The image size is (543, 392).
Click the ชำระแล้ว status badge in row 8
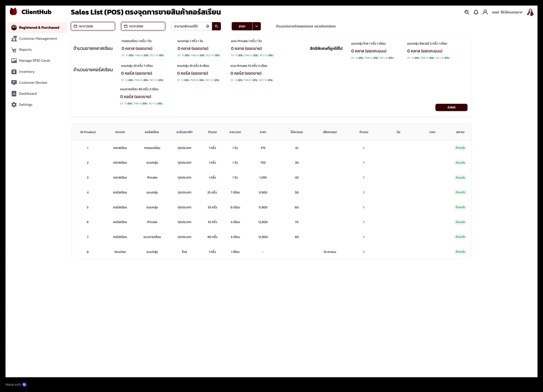click(x=460, y=252)
